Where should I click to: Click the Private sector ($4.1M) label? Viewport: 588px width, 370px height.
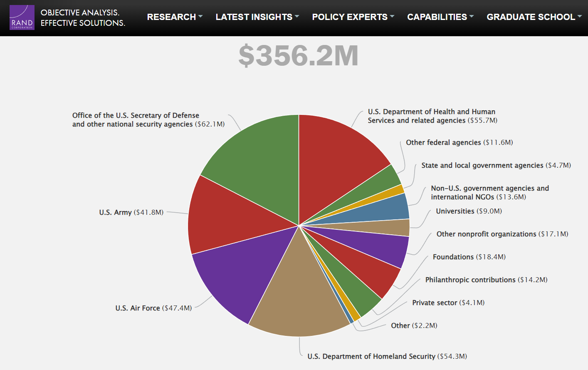click(x=448, y=303)
